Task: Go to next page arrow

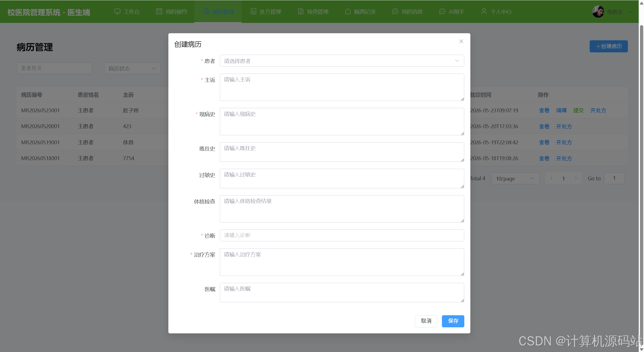Action: coord(576,178)
